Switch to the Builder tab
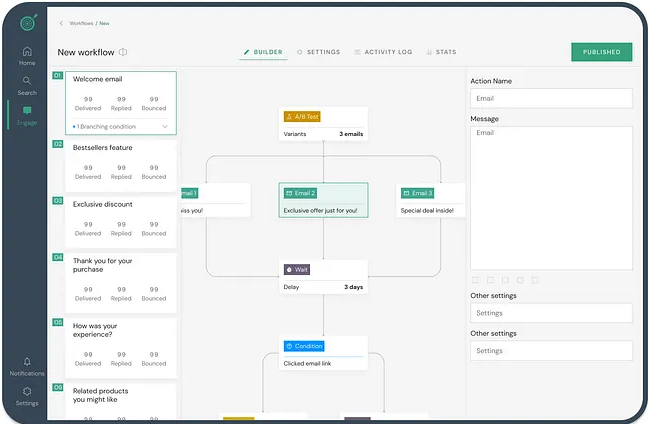Screen dimensions: 648x424 (263, 52)
